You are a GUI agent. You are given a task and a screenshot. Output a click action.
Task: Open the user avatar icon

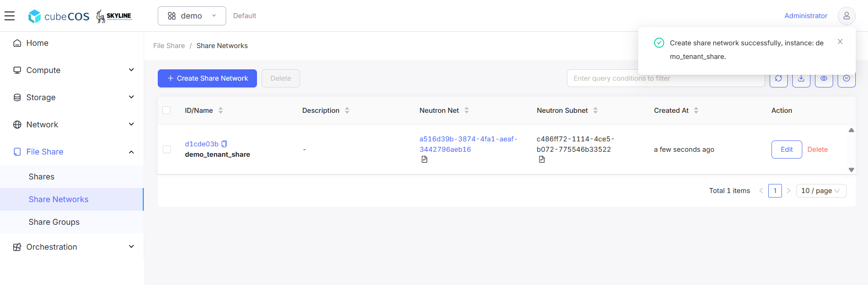pos(846,16)
